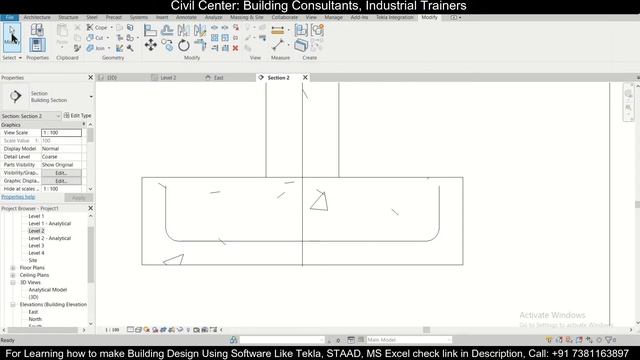
Task: Open Type Properties from the ribbon
Action: pos(37,30)
